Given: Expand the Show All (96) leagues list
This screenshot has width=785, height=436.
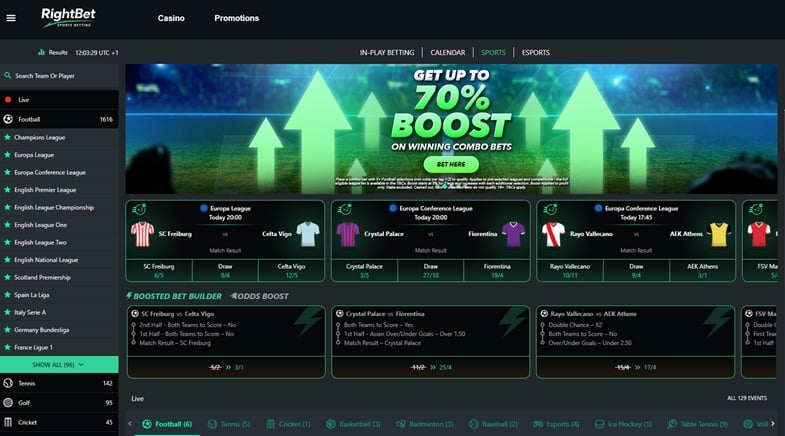Looking at the screenshot, I should click(59, 364).
